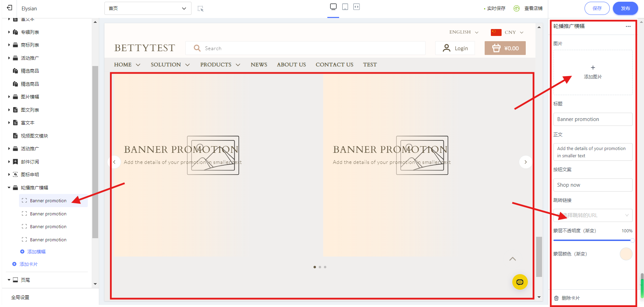This screenshot has height=307, width=644.
Task: Click the element selection cursor icon
Action: pyautogui.click(x=200, y=9)
